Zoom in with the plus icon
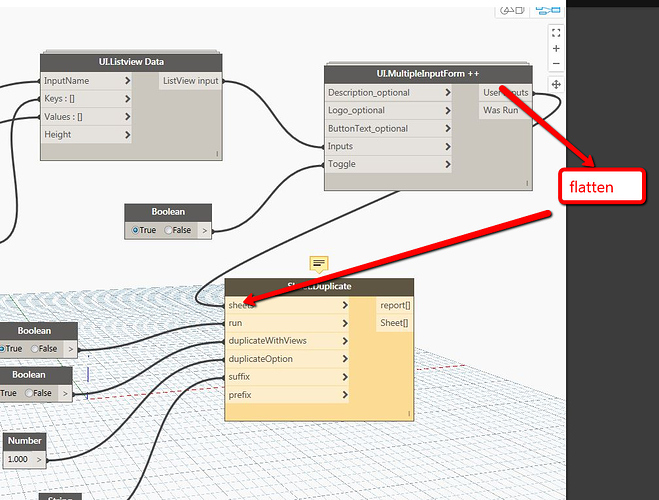The height and width of the screenshot is (500, 659). 556,48
